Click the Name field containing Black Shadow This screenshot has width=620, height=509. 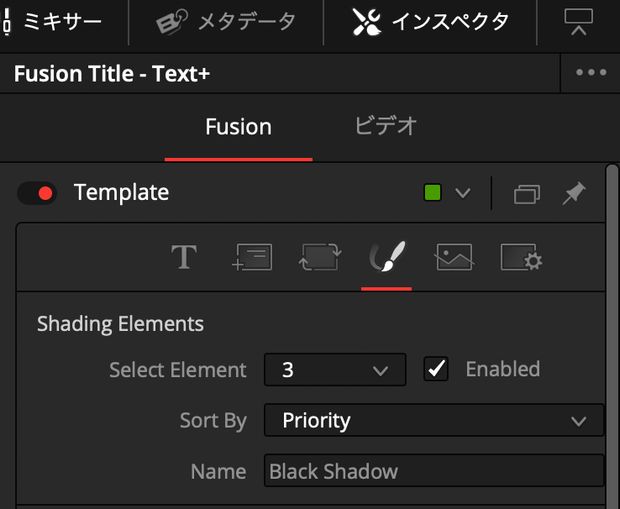point(434,471)
